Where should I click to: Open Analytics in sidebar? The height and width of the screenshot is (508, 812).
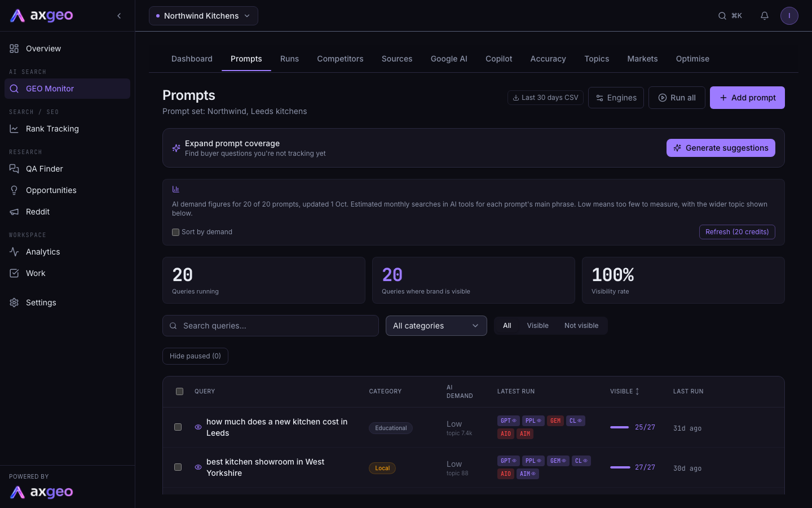tap(67, 252)
